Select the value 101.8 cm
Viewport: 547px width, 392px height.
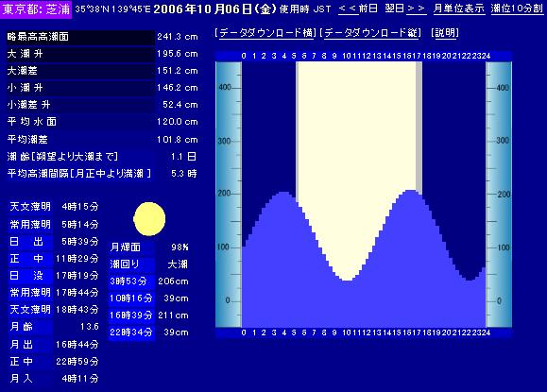tap(178, 140)
